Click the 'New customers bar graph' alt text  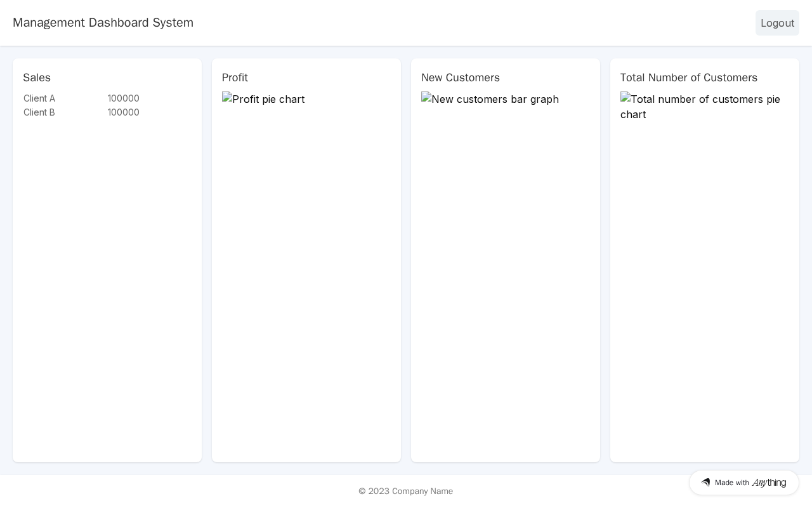495,100
